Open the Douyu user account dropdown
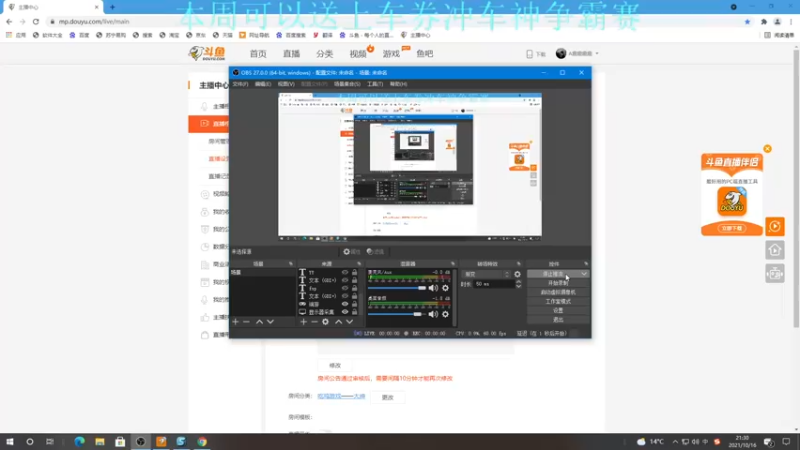The width and height of the screenshot is (800, 450). click(x=577, y=54)
